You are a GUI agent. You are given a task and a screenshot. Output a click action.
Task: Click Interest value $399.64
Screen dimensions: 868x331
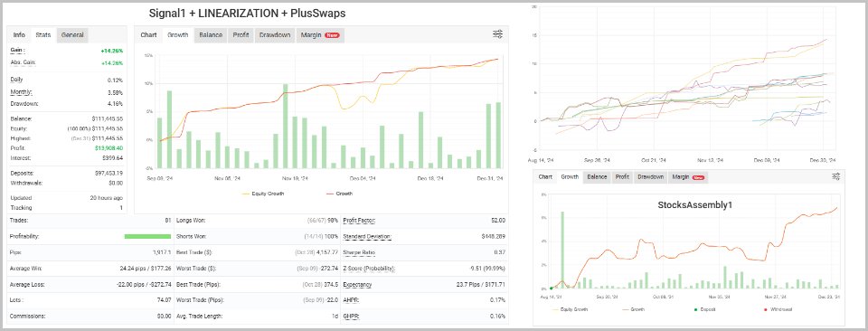[112, 157]
